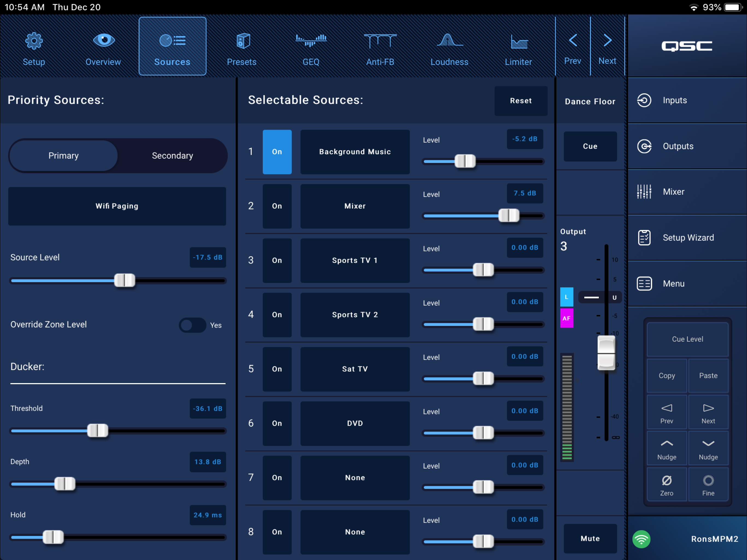Switch to the Presets tab
Viewport: 747px width, 560px height.
[241, 47]
